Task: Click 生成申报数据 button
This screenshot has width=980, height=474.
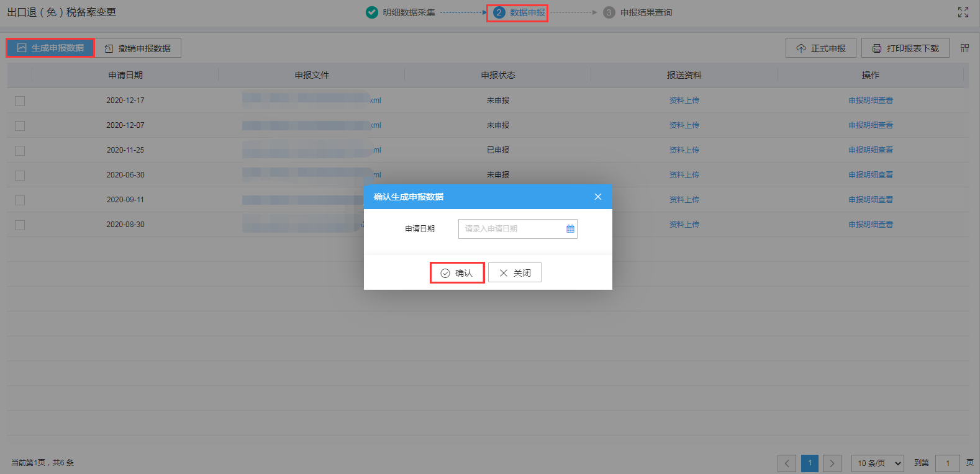Action: 50,48
